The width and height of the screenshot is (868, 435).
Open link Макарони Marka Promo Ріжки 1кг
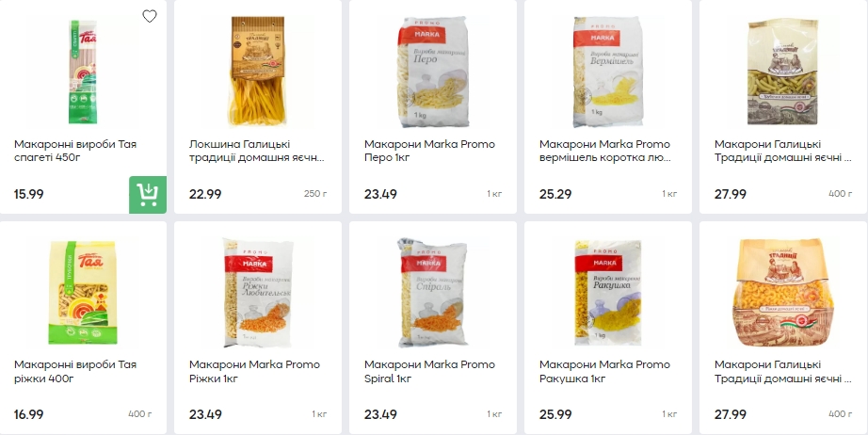tap(254, 371)
